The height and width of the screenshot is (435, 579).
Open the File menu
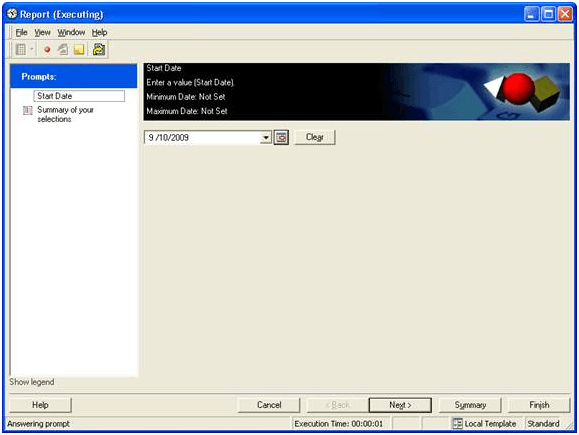click(x=21, y=32)
